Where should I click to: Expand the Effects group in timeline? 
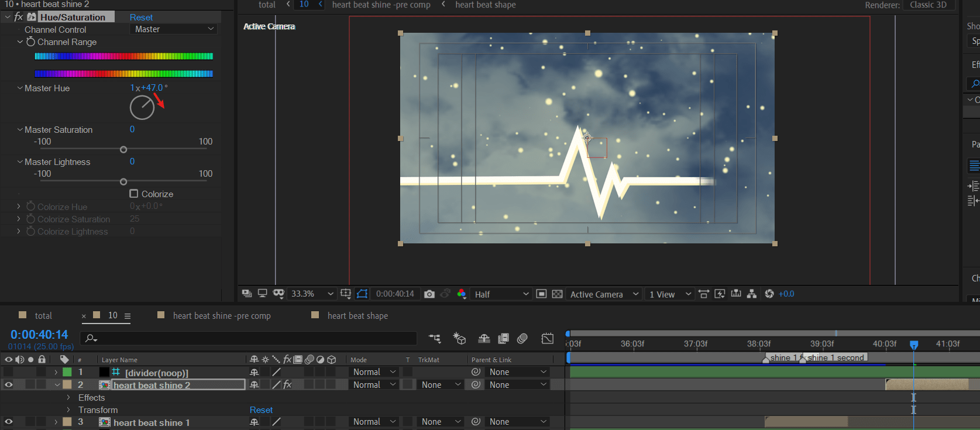pos(68,397)
